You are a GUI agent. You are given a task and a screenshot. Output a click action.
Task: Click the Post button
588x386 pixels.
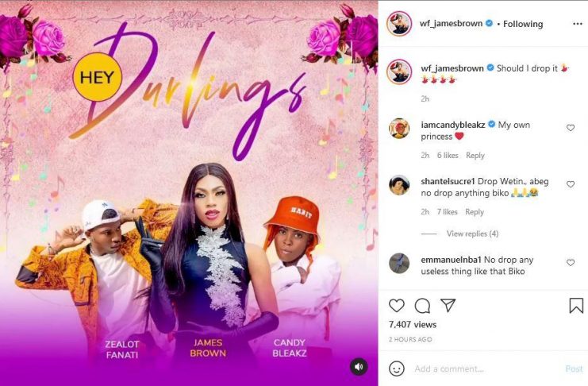574,369
